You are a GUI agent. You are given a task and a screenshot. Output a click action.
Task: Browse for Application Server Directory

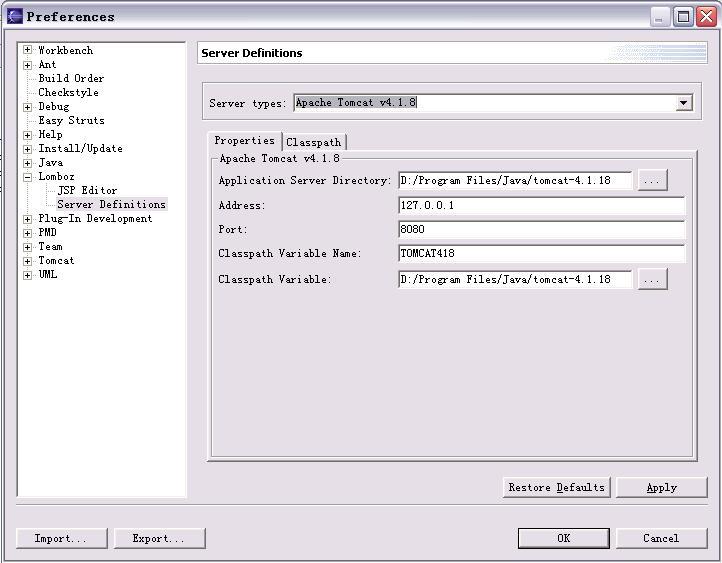[x=652, y=180]
